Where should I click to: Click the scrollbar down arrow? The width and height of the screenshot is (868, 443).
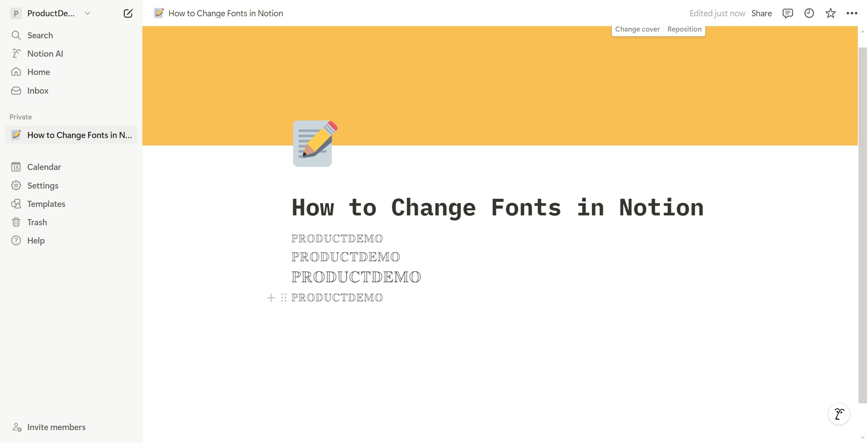tap(863, 438)
